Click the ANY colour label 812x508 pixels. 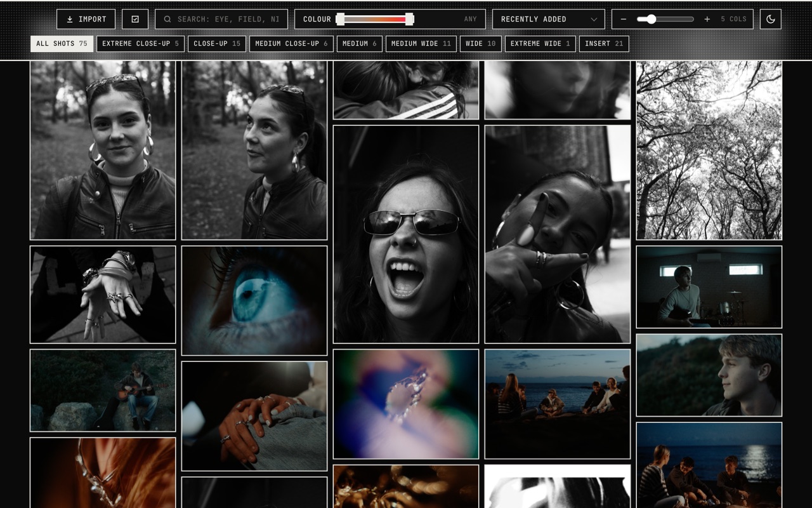470,19
